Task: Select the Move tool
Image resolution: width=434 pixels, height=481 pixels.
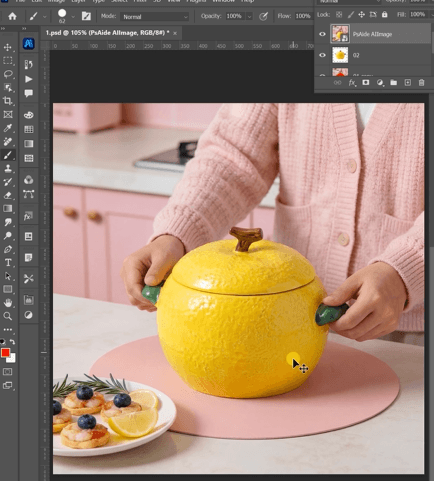Action: point(8,47)
